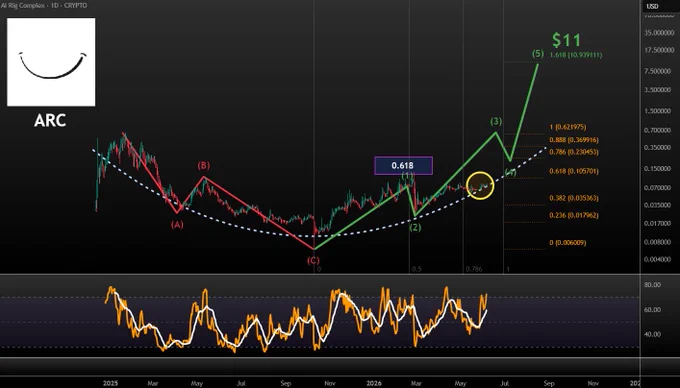Image resolution: width=680 pixels, height=388 pixels.
Task: Click the 2026 year label on time axis
Action: point(374,383)
